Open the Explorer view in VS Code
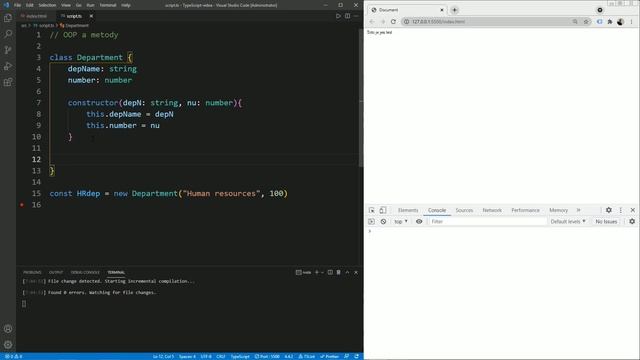Viewport: 640px width, 360px height. click(x=8, y=18)
